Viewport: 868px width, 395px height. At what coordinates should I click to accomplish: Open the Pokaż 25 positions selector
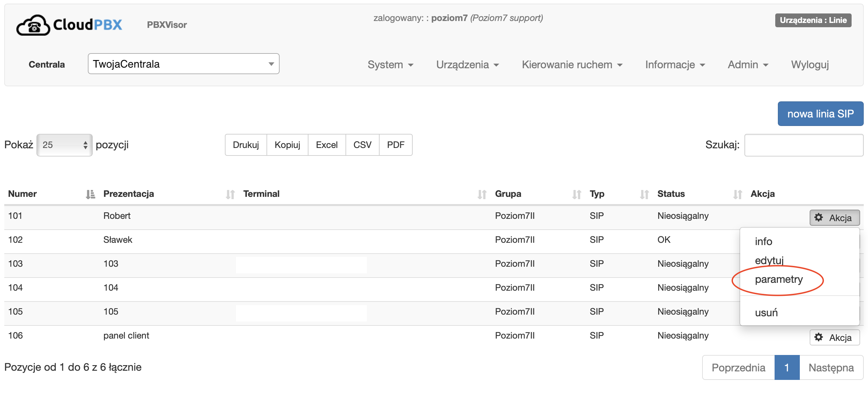coord(64,145)
